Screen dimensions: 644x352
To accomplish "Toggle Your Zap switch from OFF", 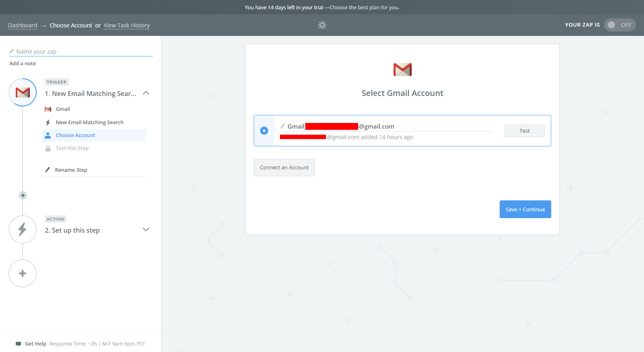I will pyautogui.click(x=620, y=25).
